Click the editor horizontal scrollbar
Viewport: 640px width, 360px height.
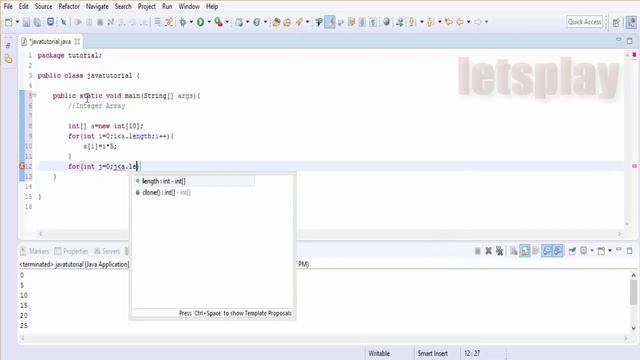[x=330, y=234]
